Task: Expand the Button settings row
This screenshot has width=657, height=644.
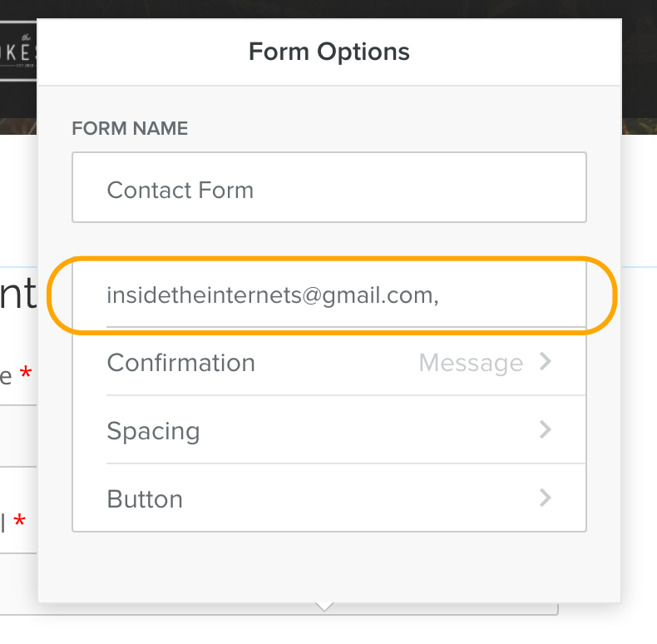Action: tap(329, 498)
